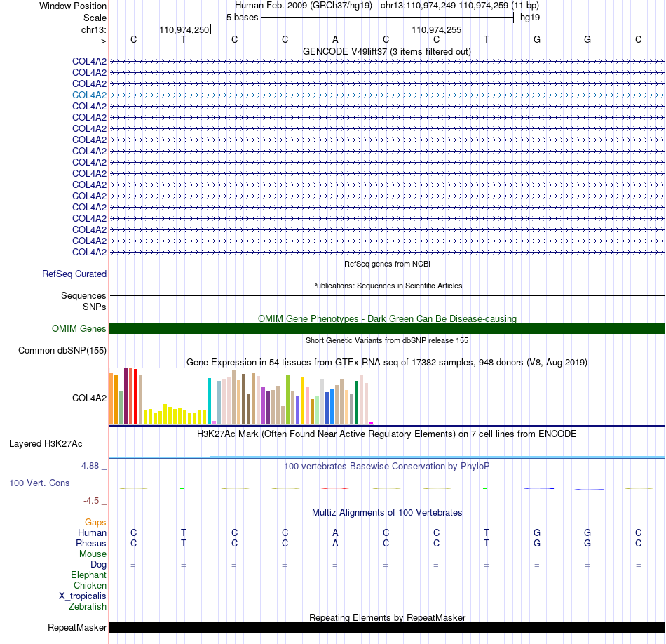Click the blue PhyloP mark under first G
Screen dimensions: 666x644
click(x=538, y=488)
